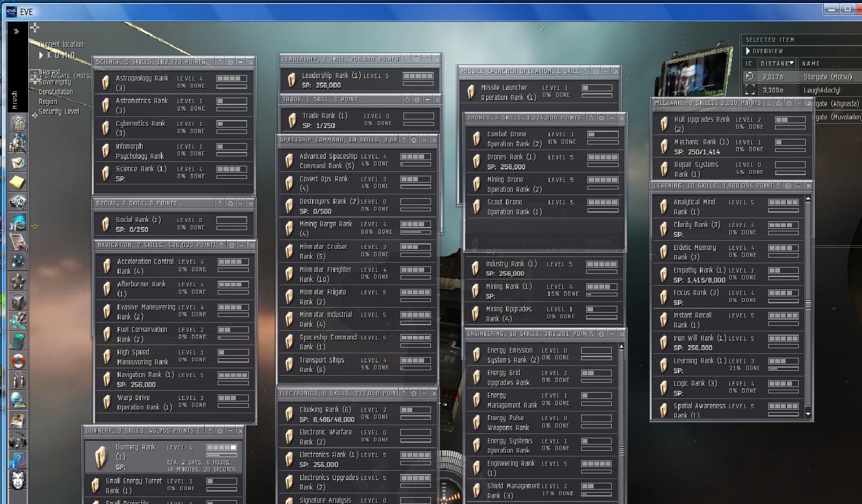862x504 pixels.
Task: Open the metal safe assets icon in the sidebar
Action: (18, 301)
